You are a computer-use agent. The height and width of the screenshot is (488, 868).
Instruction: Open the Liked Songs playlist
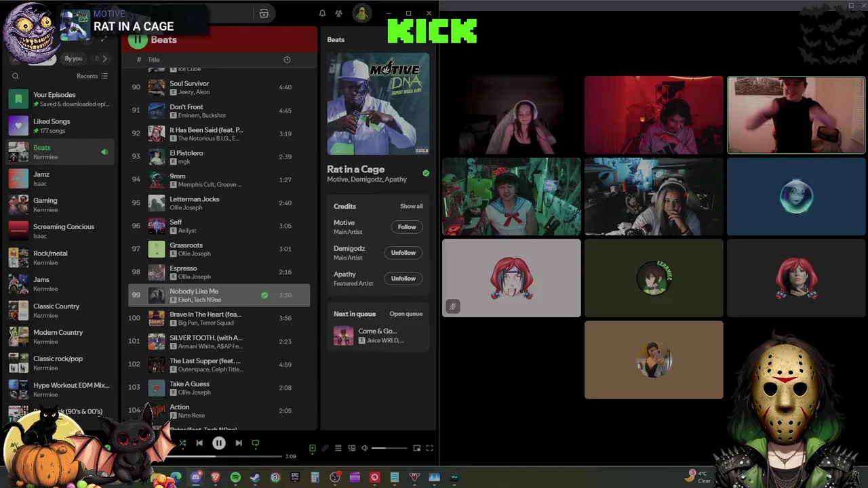click(61, 125)
